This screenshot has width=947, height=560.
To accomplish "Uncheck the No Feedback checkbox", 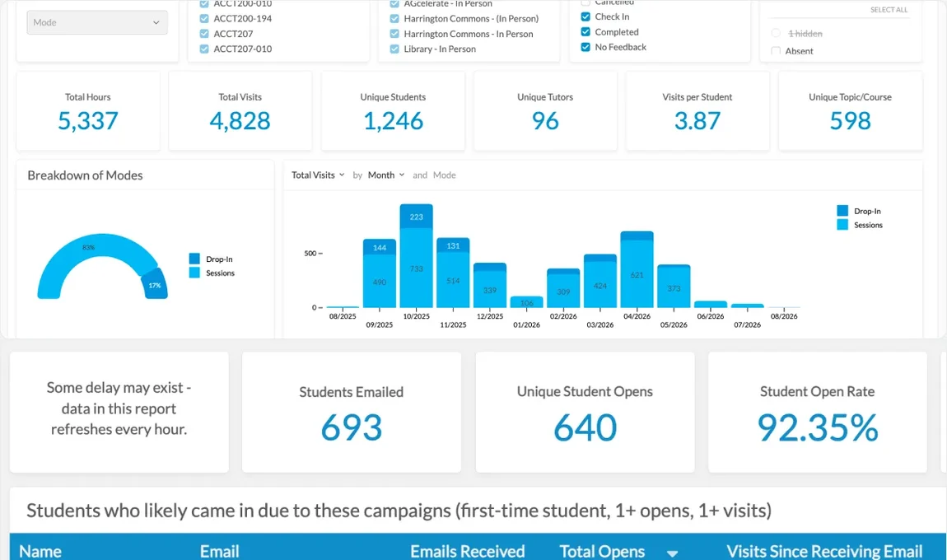I will click(x=585, y=47).
